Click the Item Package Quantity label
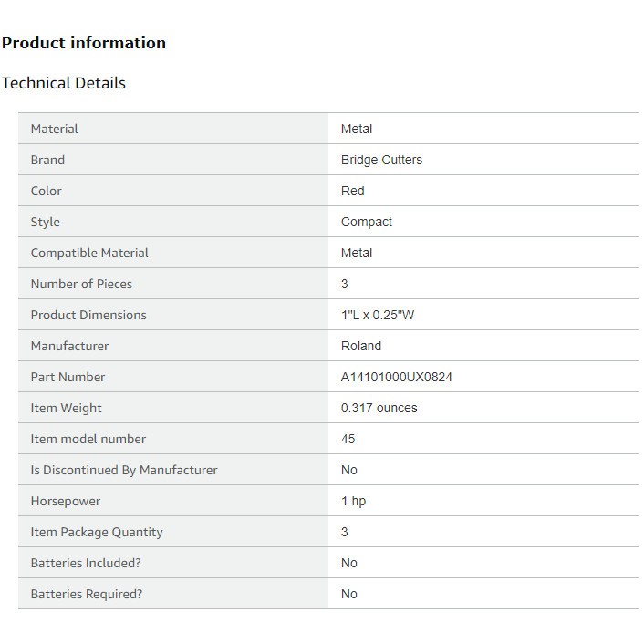This screenshot has height=644, width=644. [97, 532]
